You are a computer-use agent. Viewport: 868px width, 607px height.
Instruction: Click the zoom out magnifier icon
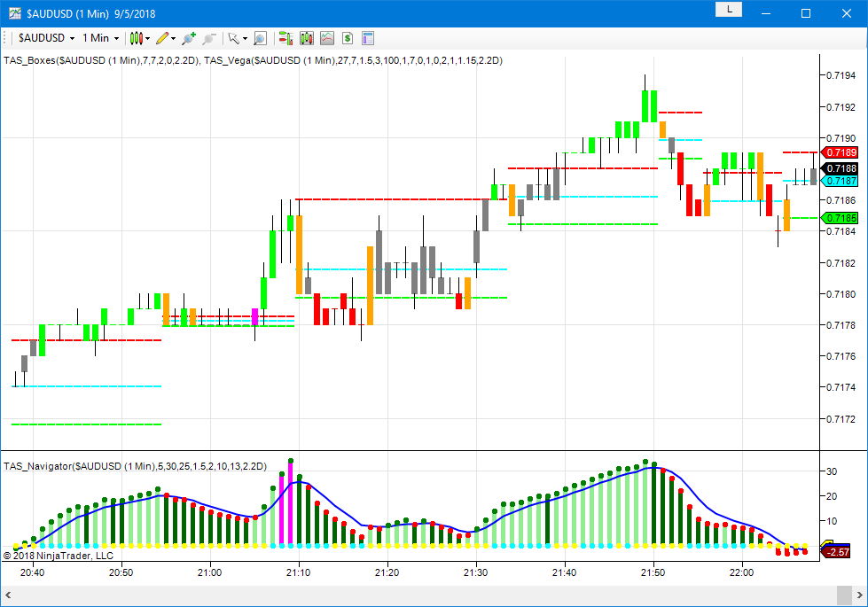[x=208, y=38]
